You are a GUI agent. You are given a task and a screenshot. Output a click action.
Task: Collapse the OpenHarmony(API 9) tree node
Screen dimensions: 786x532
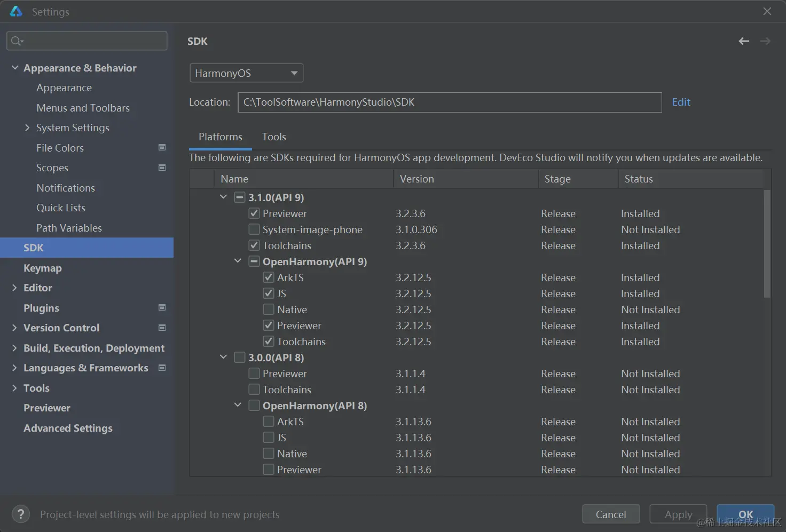[238, 261]
